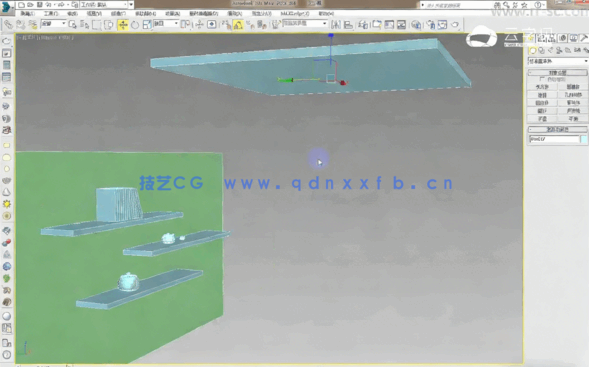This screenshot has width=589, height=367.
Task: Toggle the Percent Snap button
Action: point(251,25)
